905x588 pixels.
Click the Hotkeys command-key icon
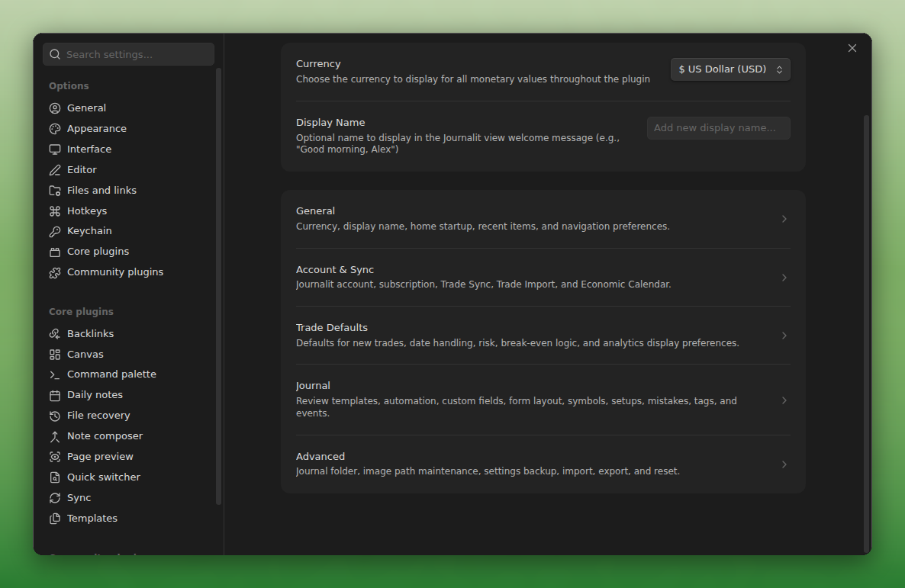[x=55, y=211]
